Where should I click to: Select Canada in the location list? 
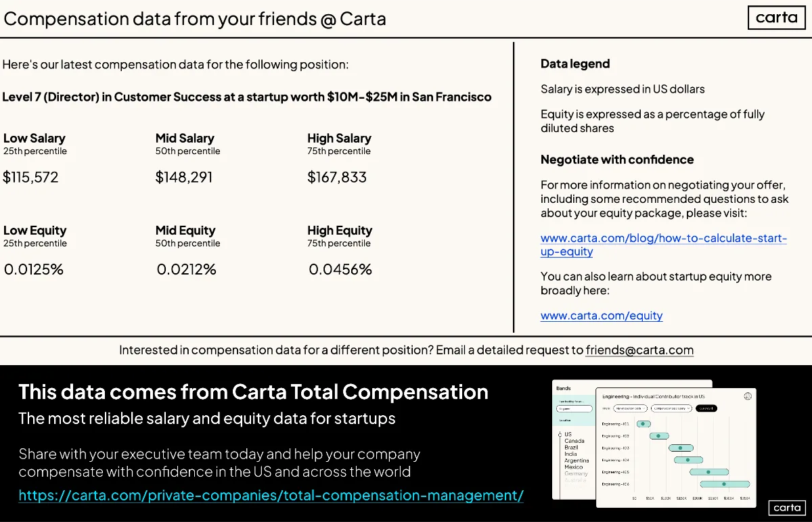(x=574, y=441)
